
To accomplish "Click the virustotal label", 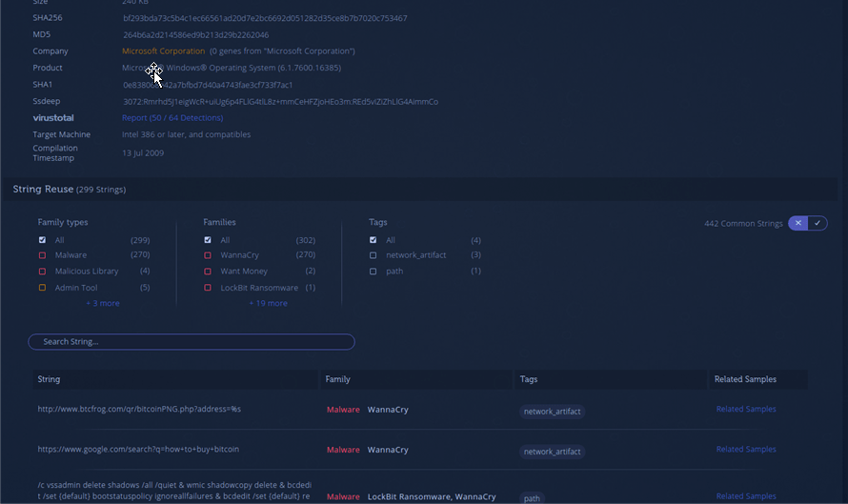I will [53, 118].
